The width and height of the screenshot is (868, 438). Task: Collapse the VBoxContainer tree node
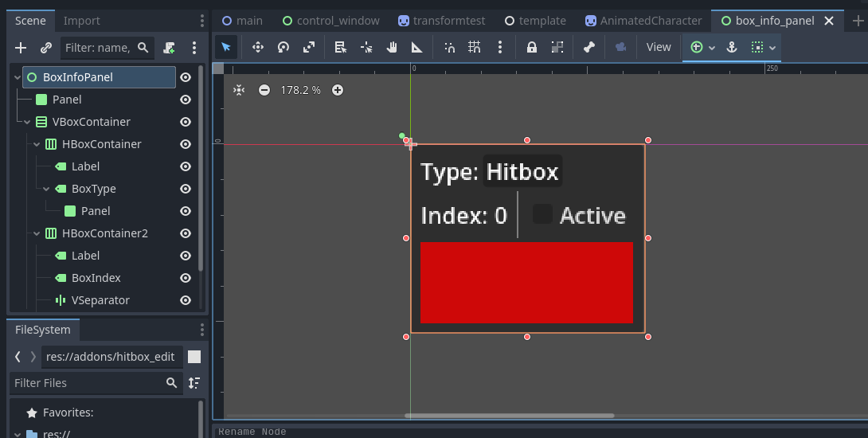[x=28, y=122]
